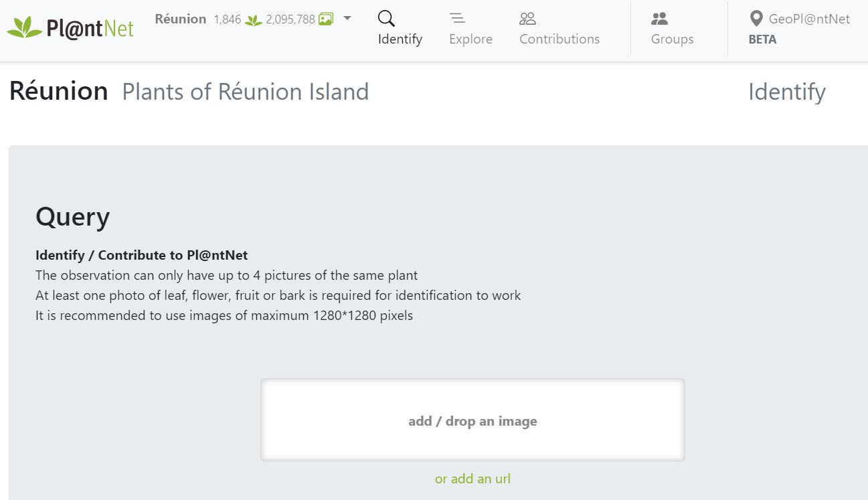Click the "or add an url" link
The image size is (868, 500).
point(472,479)
